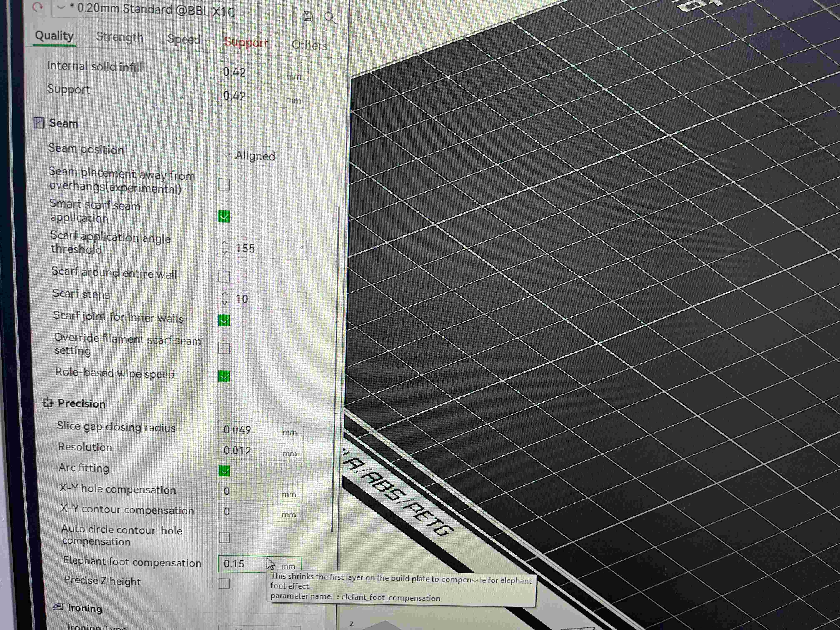Open the Seam position Aligned dropdown
The width and height of the screenshot is (840, 630).
[x=262, y=156]
